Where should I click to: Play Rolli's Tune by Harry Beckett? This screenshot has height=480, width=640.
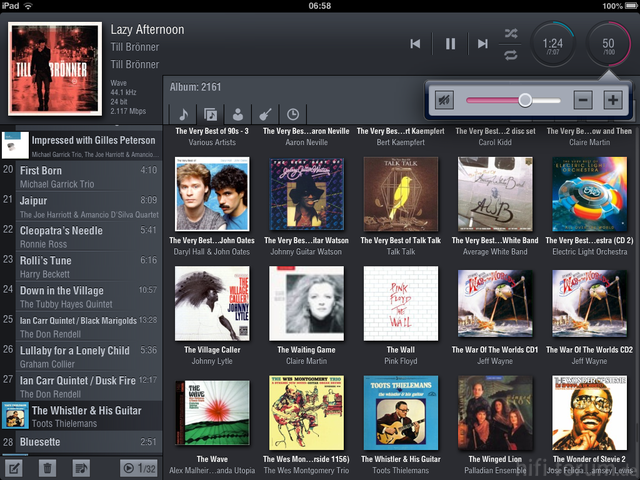click(81, 267)
